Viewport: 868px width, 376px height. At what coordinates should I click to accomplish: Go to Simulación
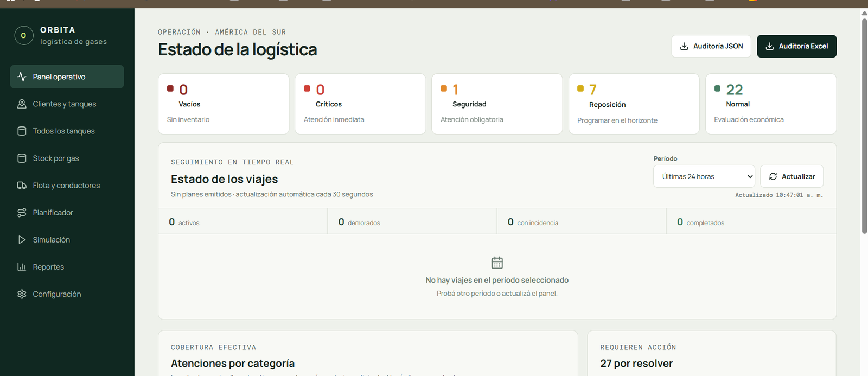[x=67, y=239]
